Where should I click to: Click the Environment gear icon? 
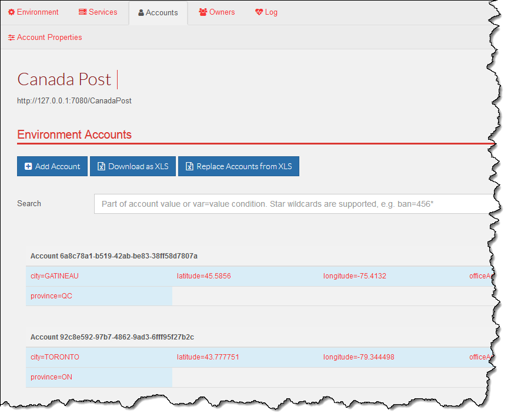(11, 12)
